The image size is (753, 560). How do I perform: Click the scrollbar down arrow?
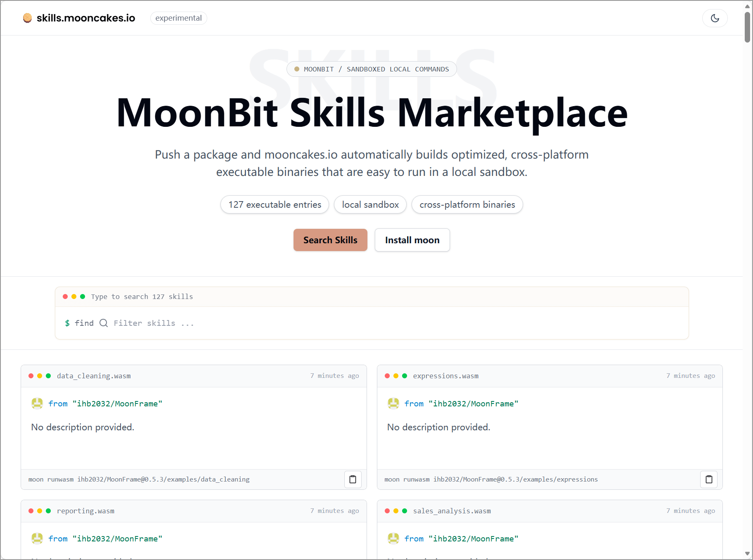click(x=747, y=554)
